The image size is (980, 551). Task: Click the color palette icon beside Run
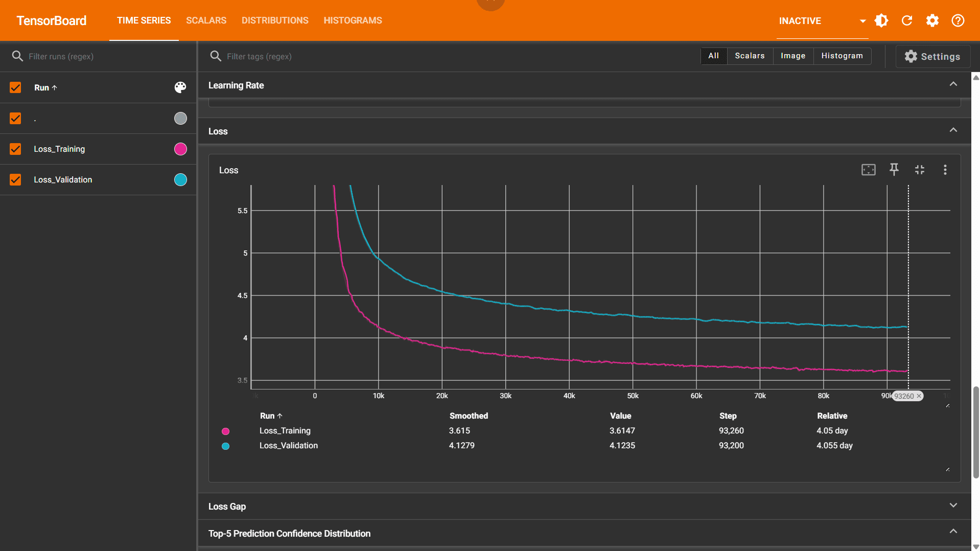(x=180, y=87)
